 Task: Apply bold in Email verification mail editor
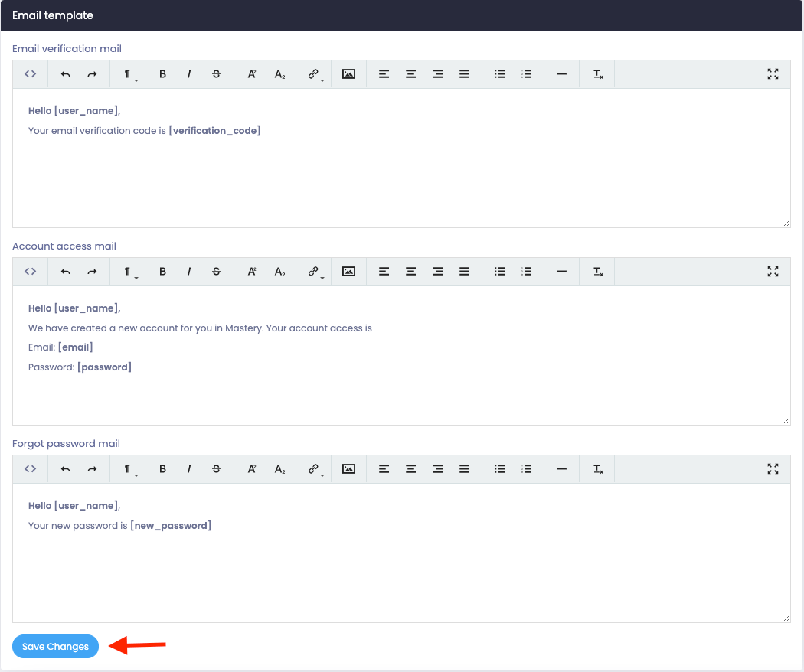(162, 74)
